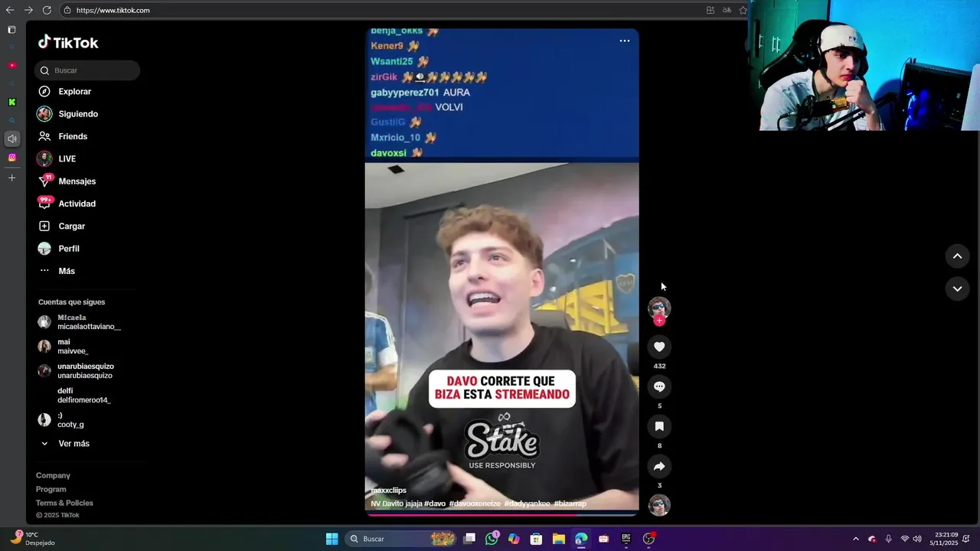Click the Cargar plus-square icon
This screenshot has width=980, height=551.
tap(44, 226)
